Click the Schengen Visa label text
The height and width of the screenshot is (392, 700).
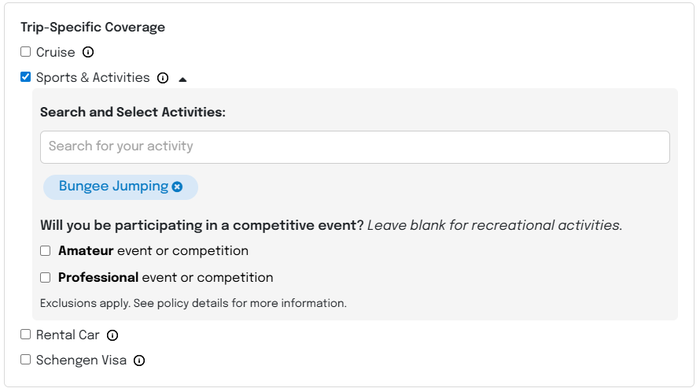(81, 360)
